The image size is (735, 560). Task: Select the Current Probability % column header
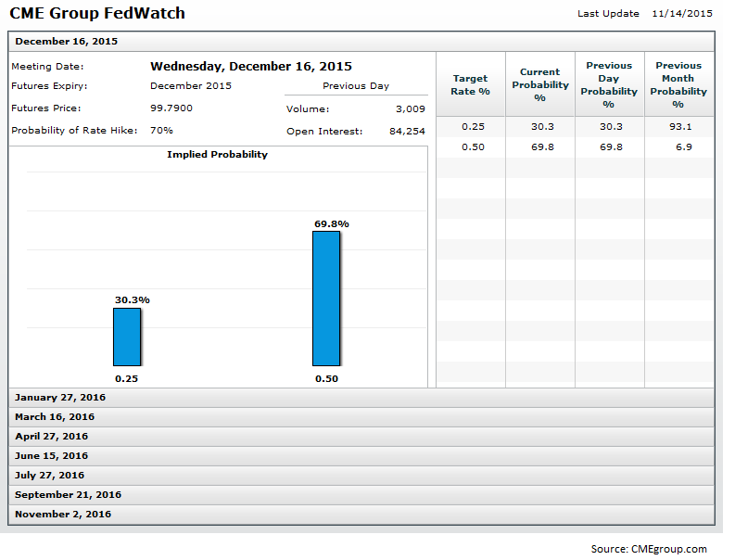[539, 84]
